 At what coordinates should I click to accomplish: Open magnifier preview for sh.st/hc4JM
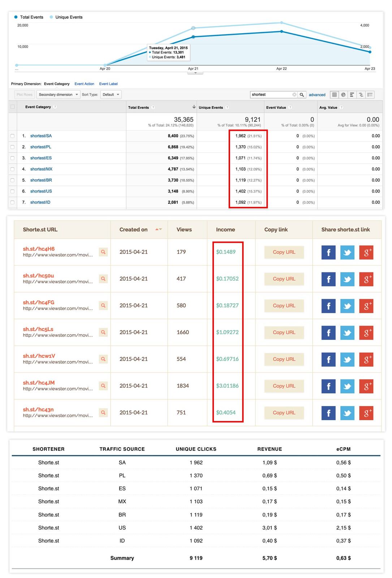click(x=103, y=386)
